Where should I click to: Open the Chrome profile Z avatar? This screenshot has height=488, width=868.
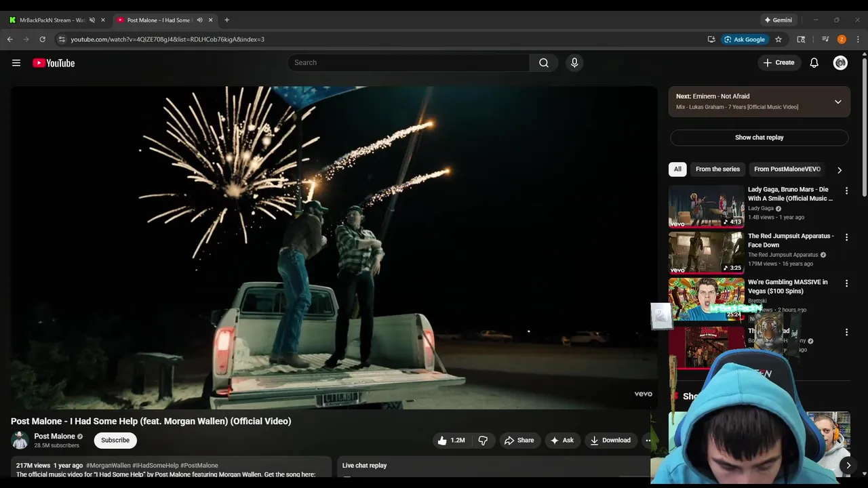(842, 39)
